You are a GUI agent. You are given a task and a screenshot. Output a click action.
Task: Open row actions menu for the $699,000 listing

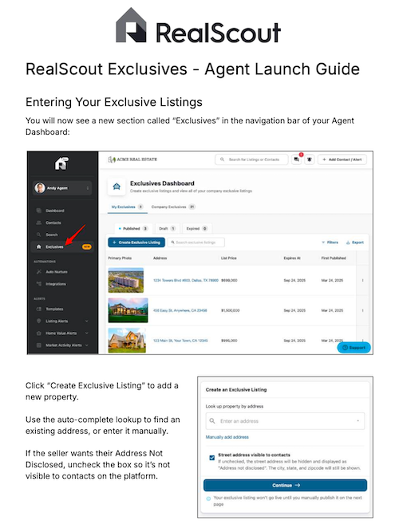362,280
